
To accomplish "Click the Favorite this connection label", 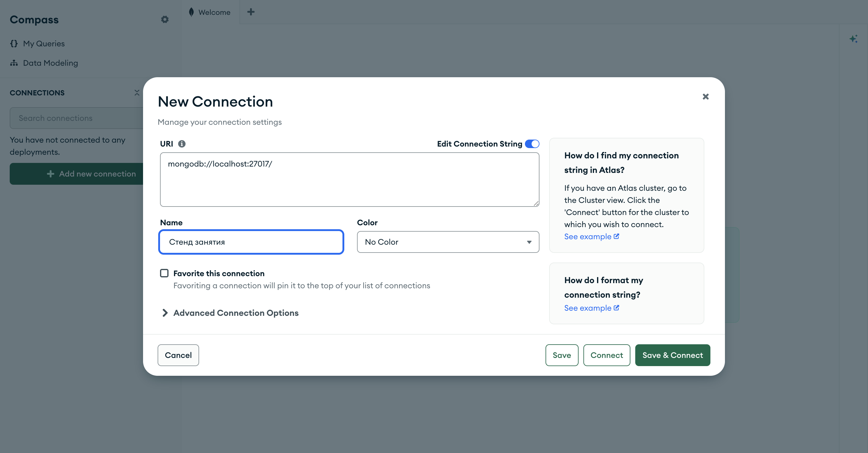I will click(219, 273).
